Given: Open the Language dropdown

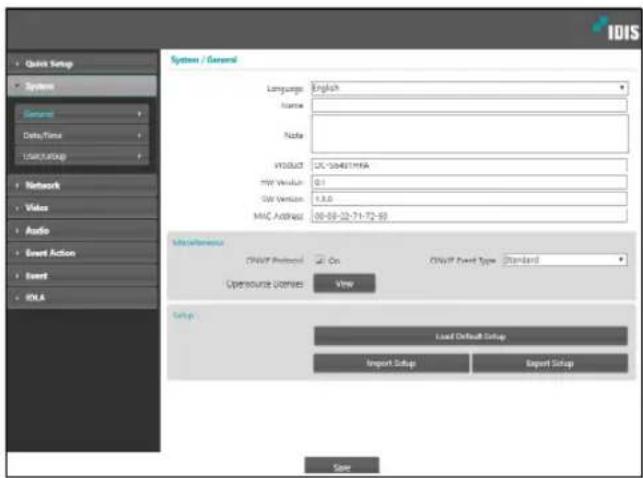Looking at the screenshot, I should (470, 88).
